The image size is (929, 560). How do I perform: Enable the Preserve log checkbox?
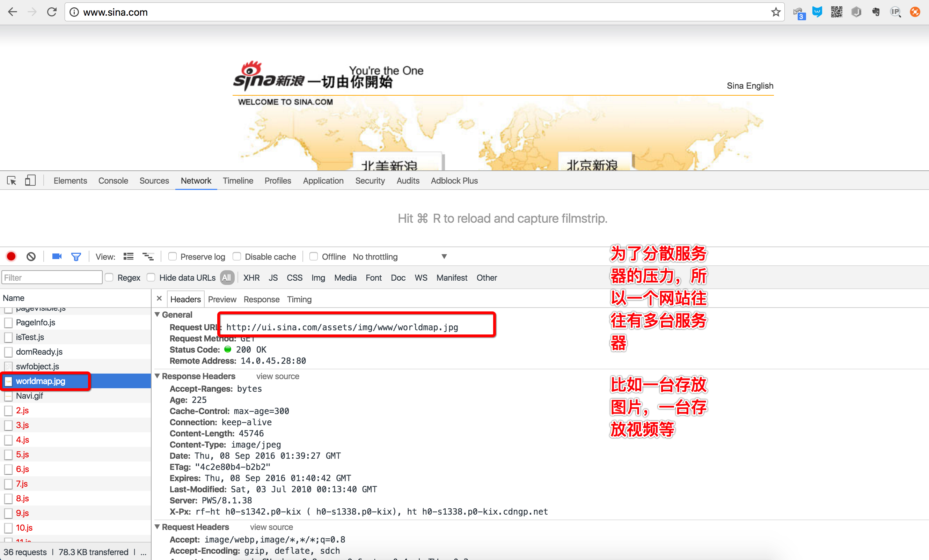click(173, 257)
